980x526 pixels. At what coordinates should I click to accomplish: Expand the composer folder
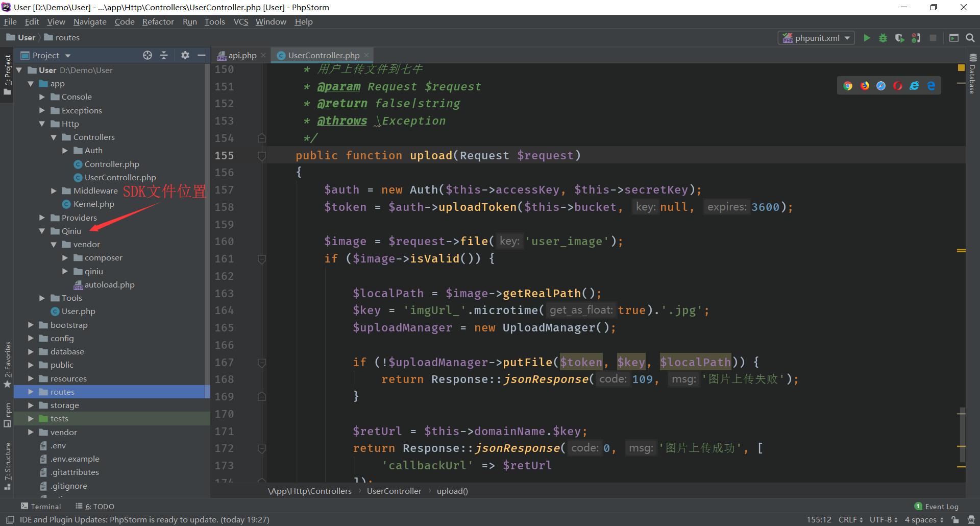pos(65,258)
